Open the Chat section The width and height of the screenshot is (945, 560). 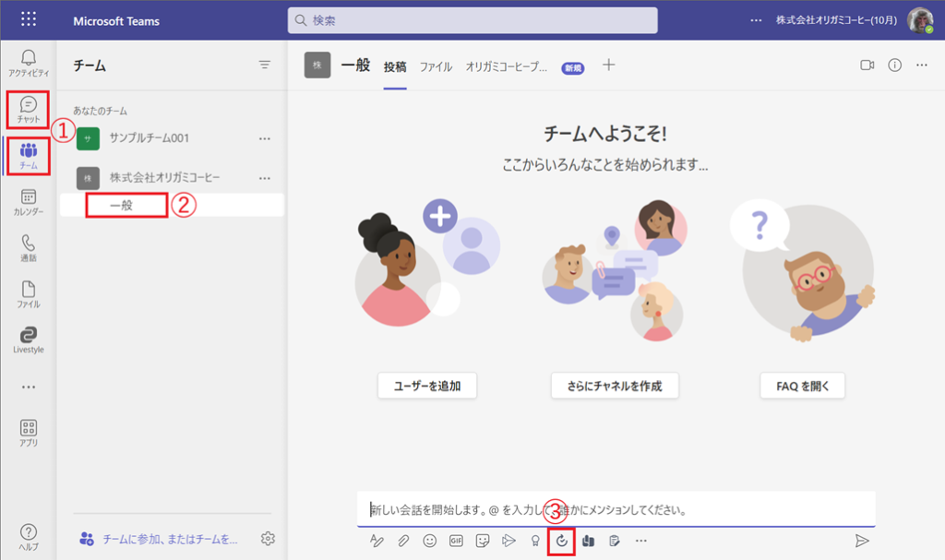[28, 110]
